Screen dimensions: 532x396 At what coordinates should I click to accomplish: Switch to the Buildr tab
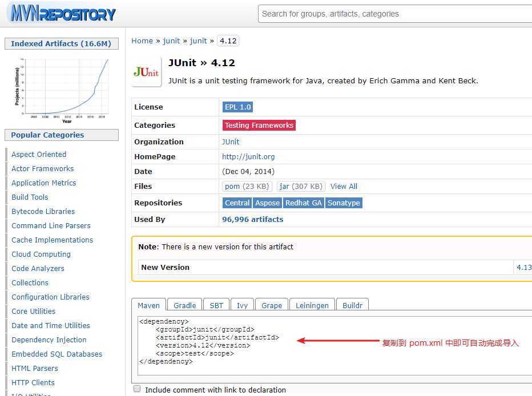point(352,305)
